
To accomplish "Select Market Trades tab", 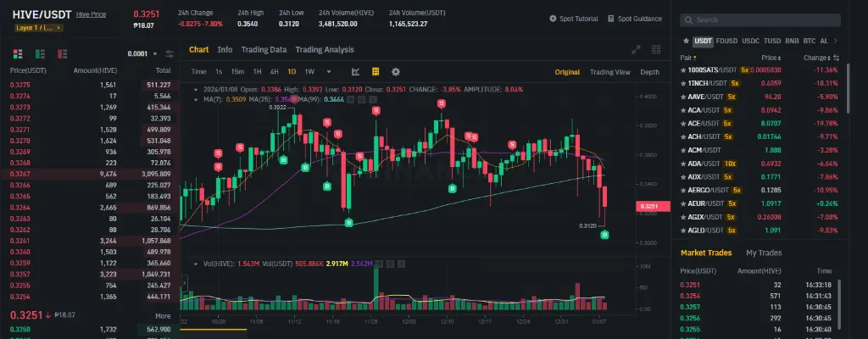I will pyautogui.click(x=706, y=253).
